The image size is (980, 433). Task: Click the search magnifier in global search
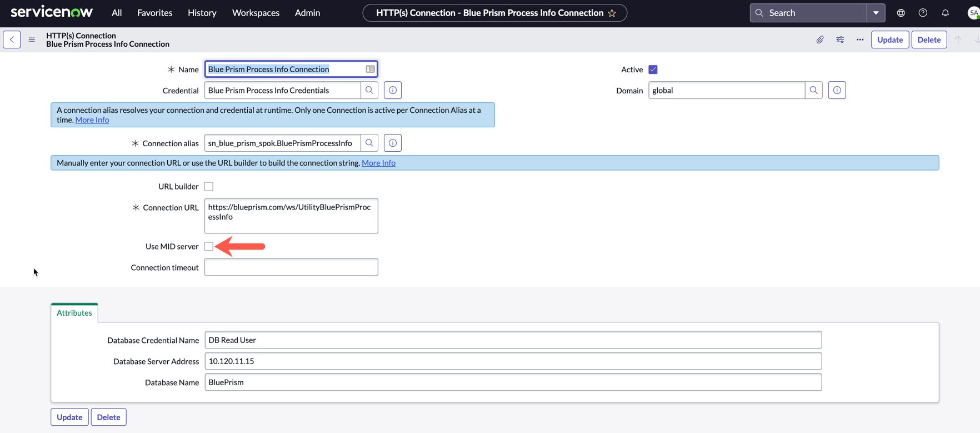(759, 13)
